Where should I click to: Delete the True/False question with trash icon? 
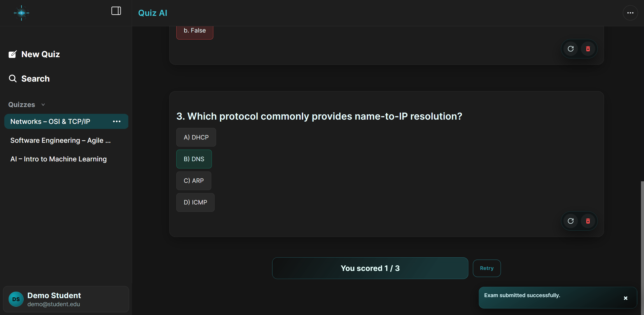coord(588,49)
